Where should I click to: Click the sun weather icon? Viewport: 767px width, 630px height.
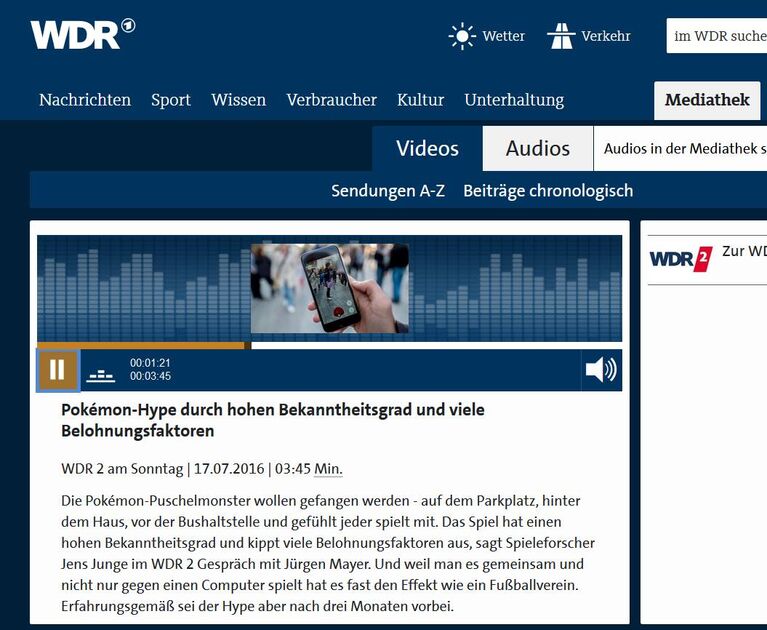click(462, 36)
